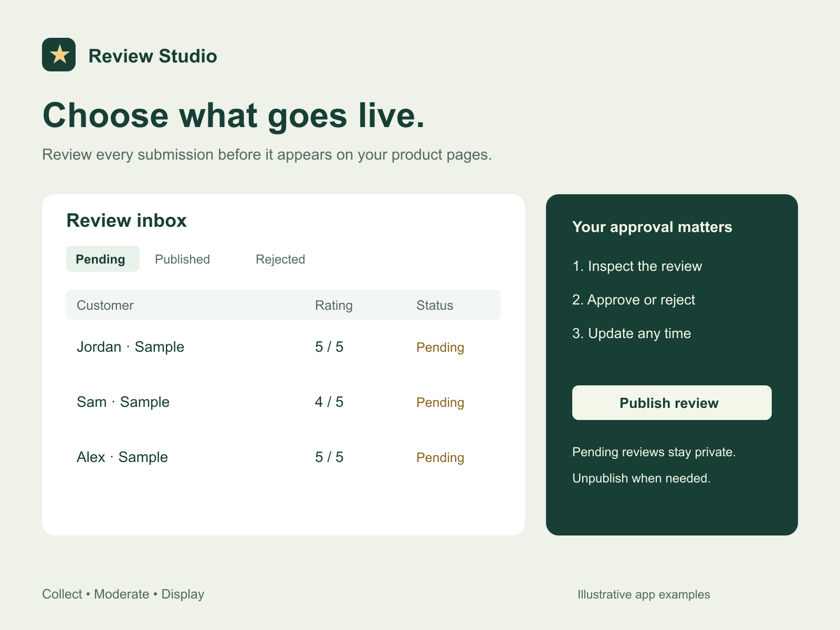The height and width of the screenshot is (630, 840).
Task: Click the 'Illustrative app examples' footer text
Action: click(644, 594)
